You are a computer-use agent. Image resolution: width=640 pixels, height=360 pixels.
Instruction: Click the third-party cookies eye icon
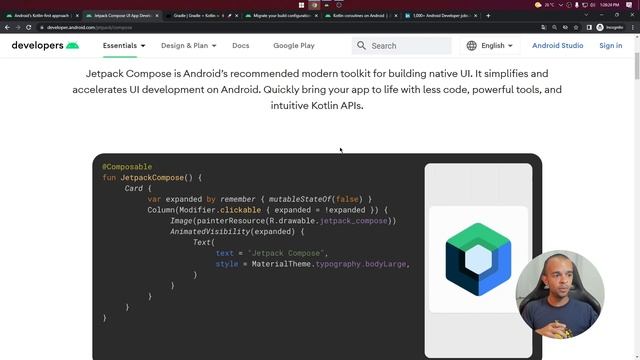pyautogui.click(x=565, y=27)
